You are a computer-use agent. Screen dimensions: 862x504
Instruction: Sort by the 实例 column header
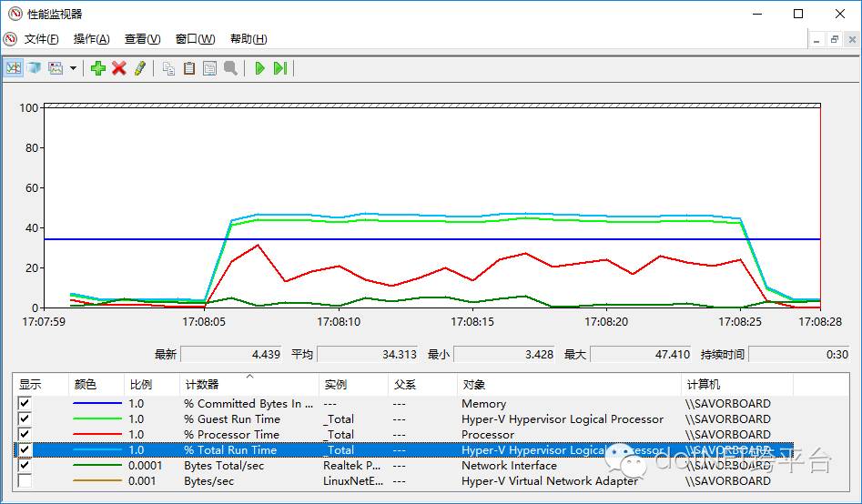tap(353, 384)
